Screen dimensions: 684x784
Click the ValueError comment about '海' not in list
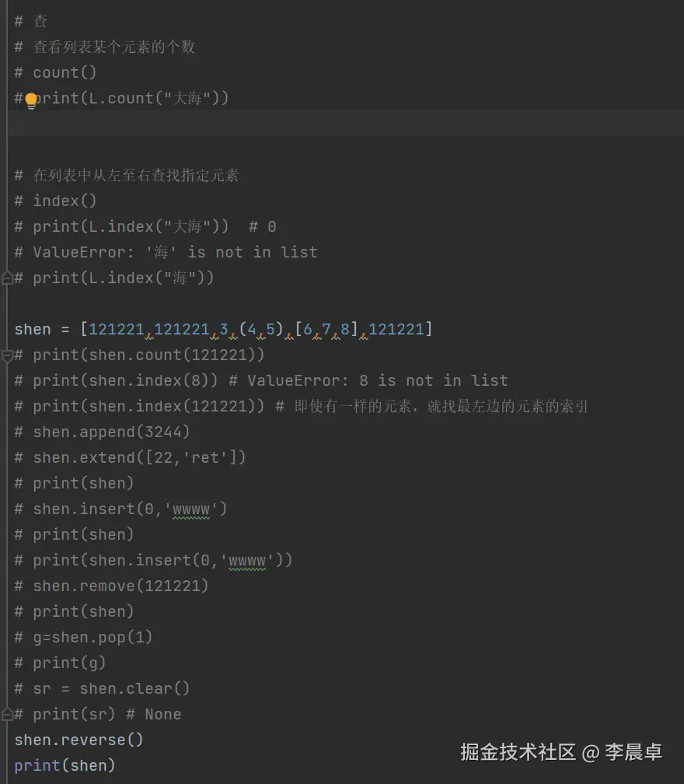click(x=167, y=252)
